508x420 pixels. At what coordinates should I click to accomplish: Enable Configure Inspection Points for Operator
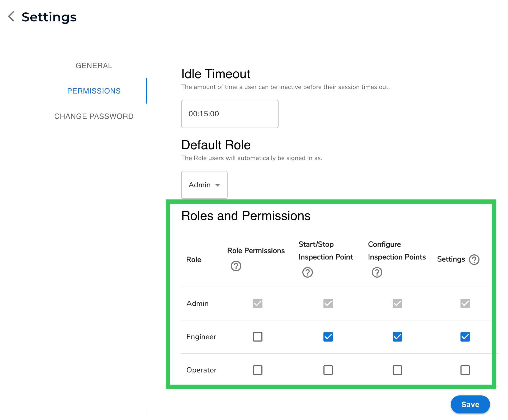coord(397,370)
